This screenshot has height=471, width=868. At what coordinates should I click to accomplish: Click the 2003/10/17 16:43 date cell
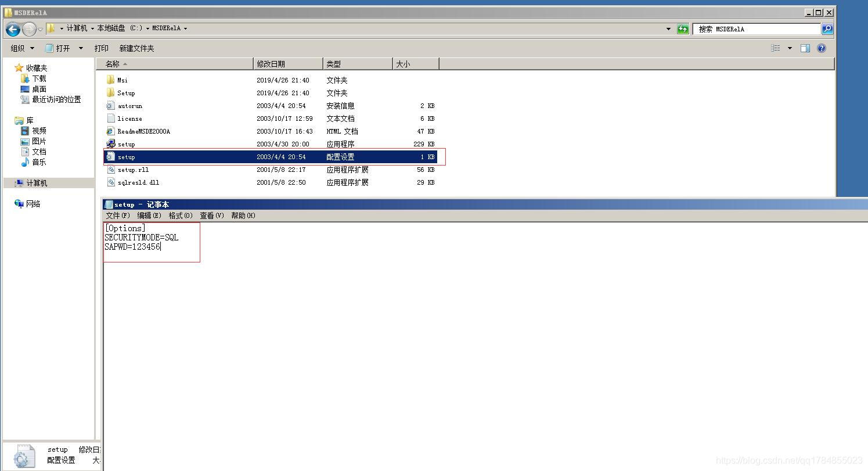pyautogui.click(x=284, y=131)
